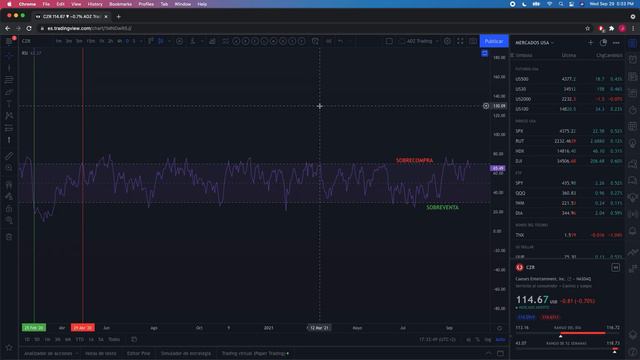Click the SOBRECOMPRA label on the chart
640x360 pixels.
coord(414,160)
